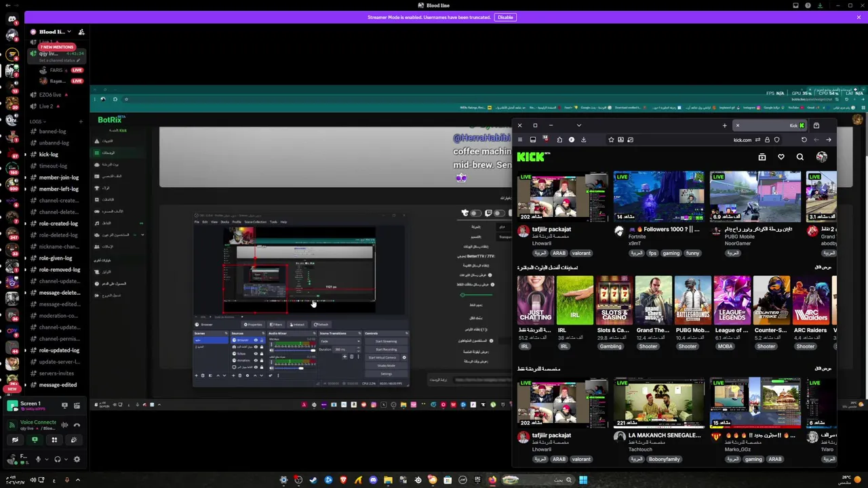Open the Kick following heart icon
868x488 pixels.
781,157
